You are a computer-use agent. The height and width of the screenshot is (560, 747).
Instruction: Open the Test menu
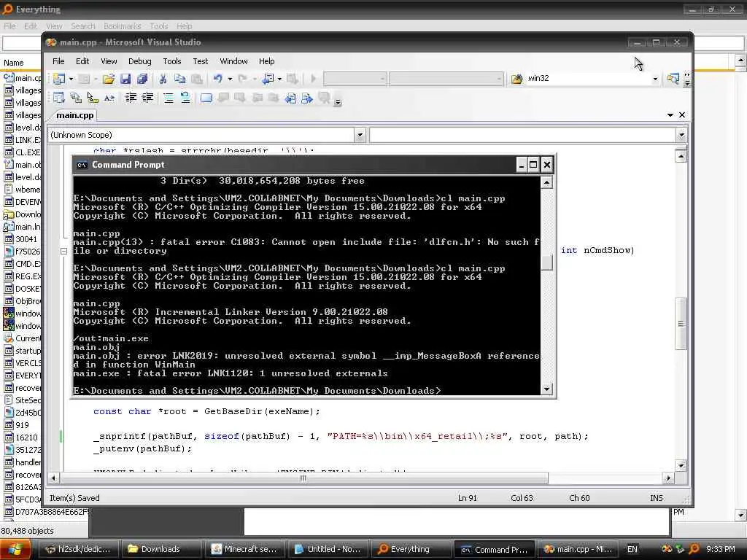(x=200, y=61)
